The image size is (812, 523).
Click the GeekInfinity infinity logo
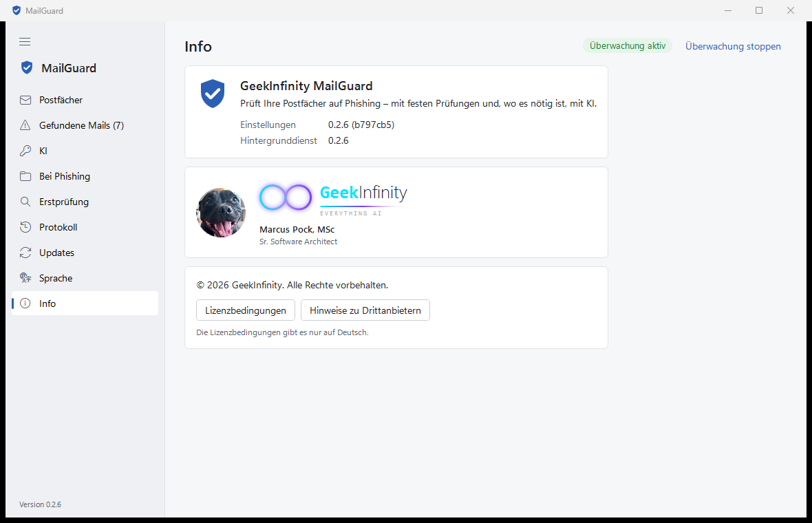pos(286,198)
